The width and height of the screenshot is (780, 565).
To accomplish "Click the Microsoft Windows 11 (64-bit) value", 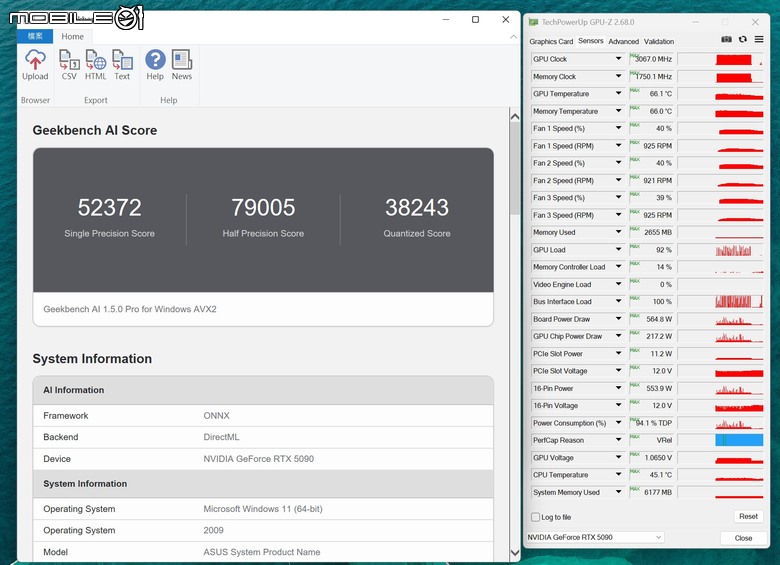I will point(263,509).
